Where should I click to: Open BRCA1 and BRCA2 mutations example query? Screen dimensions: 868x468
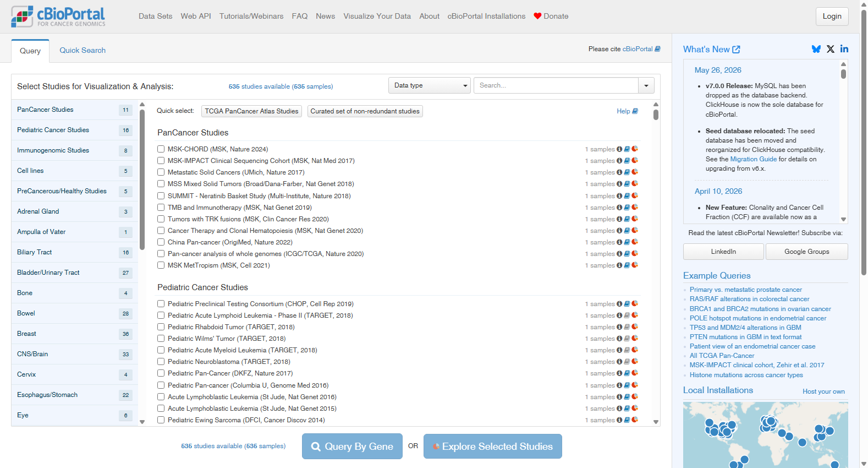pos(760,309)
